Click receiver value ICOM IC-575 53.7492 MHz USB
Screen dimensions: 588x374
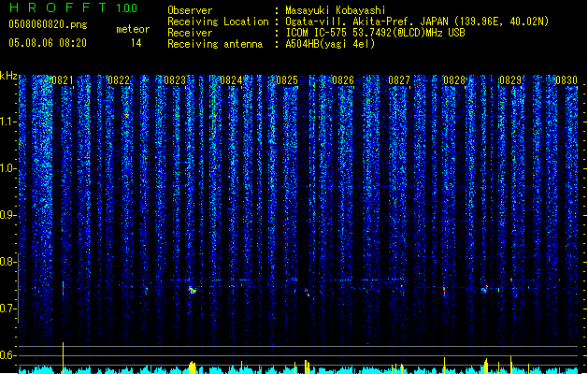click(375, 33)
